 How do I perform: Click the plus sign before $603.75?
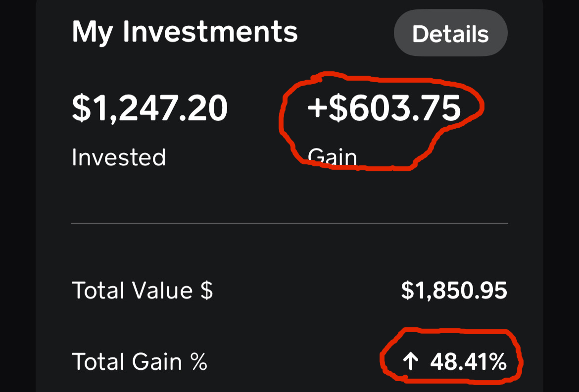[317, 108]
